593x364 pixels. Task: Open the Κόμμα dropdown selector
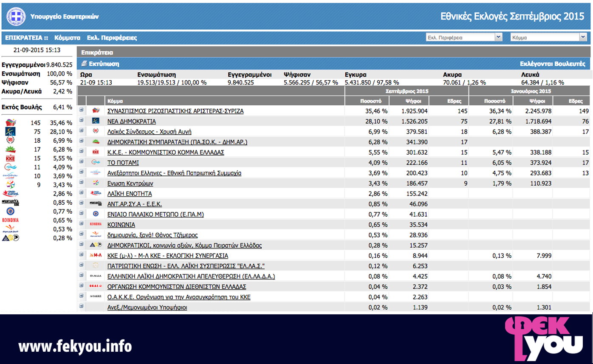(548, 37)
